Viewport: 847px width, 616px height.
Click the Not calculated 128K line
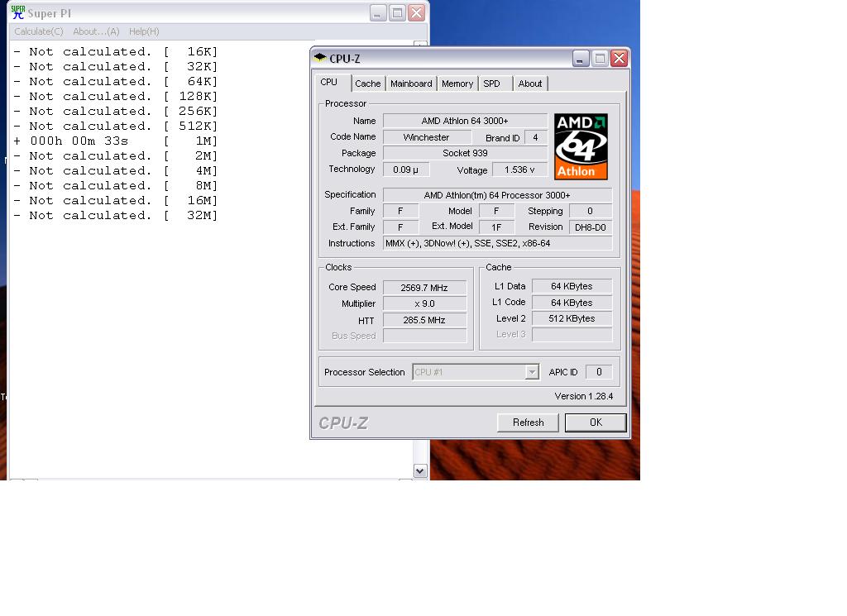(116, 97)
